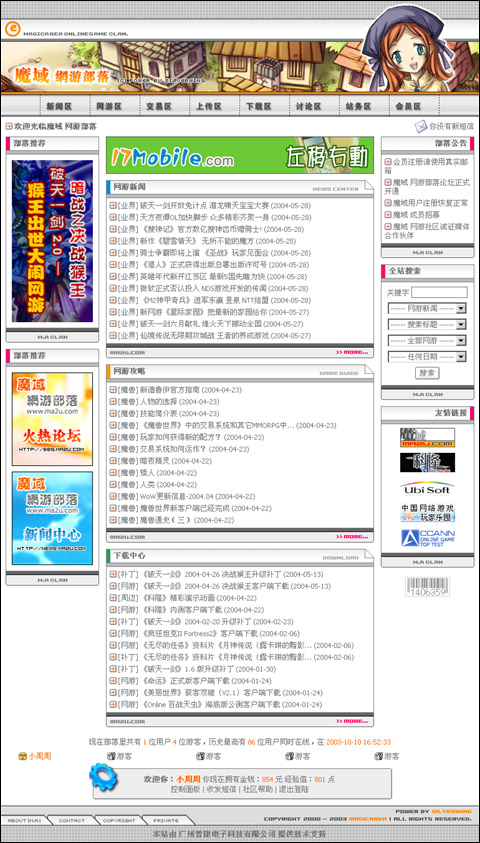Open the 网游新闻 category dropdown
This screenshot has width=480, height=843.
[427, 309]
